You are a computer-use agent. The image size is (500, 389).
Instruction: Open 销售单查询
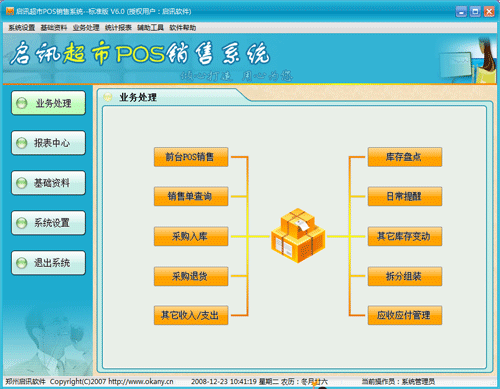point(191,196)
